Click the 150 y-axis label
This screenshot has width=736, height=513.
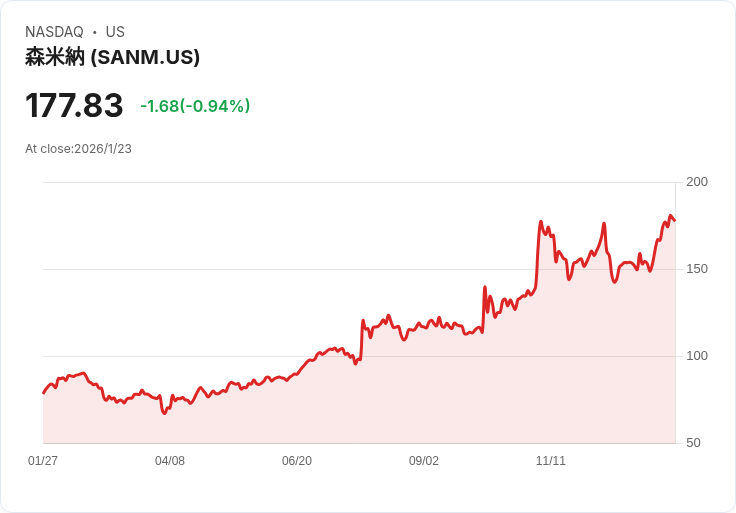tap(697, 269)
